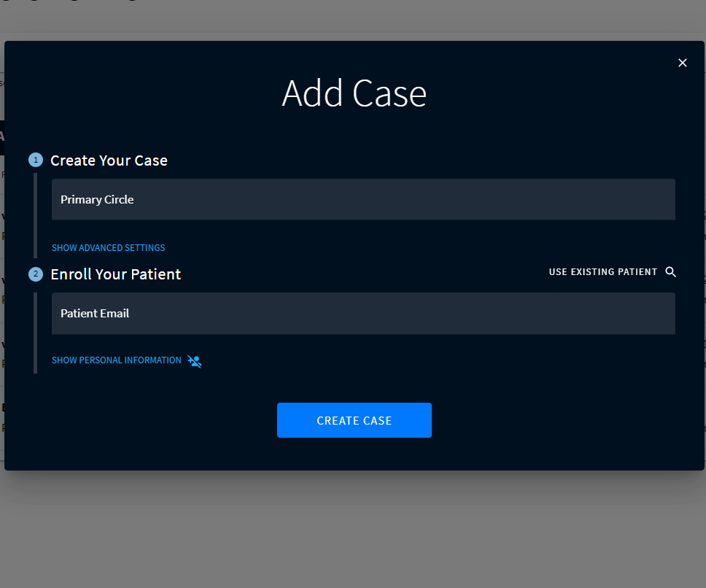Click the step 2 number badge

[36, 274]
